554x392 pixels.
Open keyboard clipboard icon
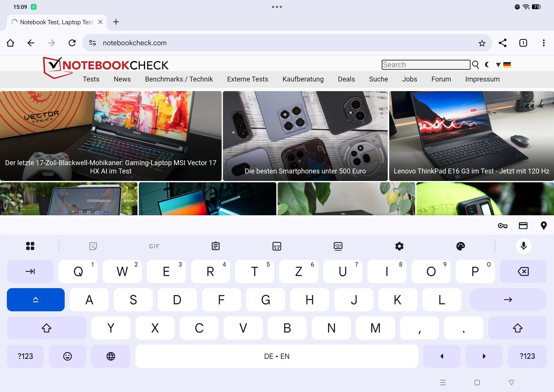(216, 246)
